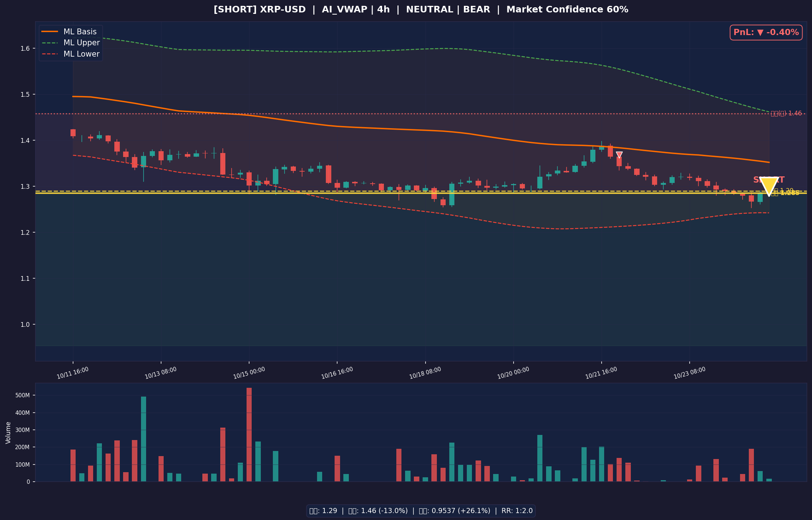Screen dimensions: 812x520
Task: Click the tallest teal volume bar
Action: [x=144, y=439]
